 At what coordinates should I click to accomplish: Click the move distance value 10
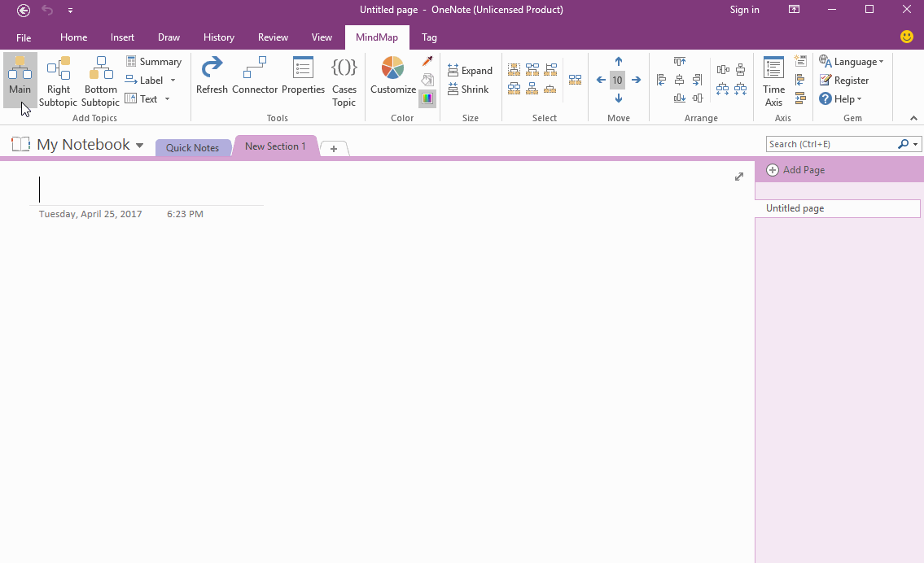pyautogui.click(x=617, y=80)
